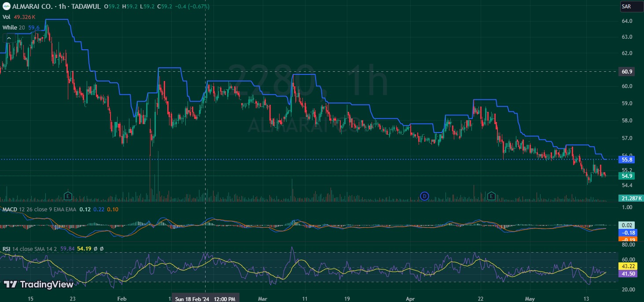644x302 pixels.
Task: Open the SAR currency selector
Action: [x=626, y=7]
